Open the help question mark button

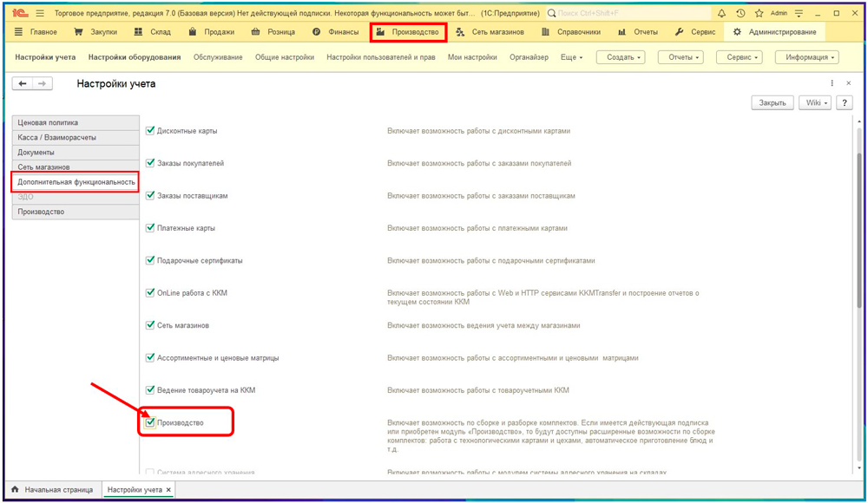pos(845,102)
